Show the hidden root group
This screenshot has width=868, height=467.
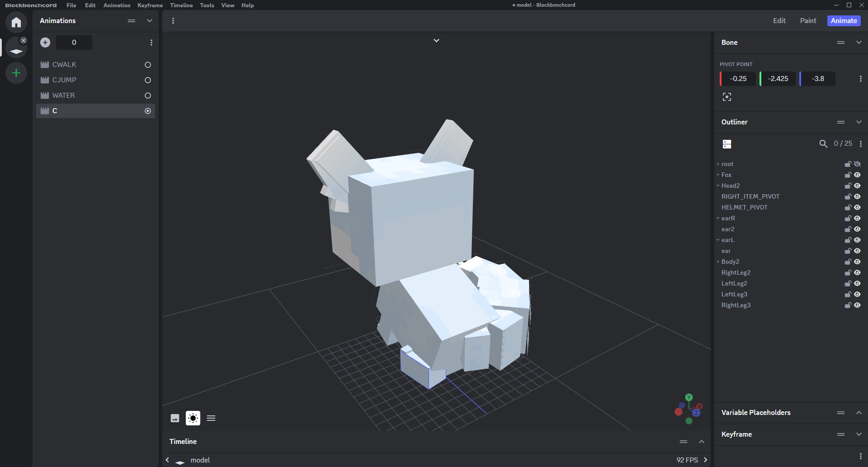[857, 164]
